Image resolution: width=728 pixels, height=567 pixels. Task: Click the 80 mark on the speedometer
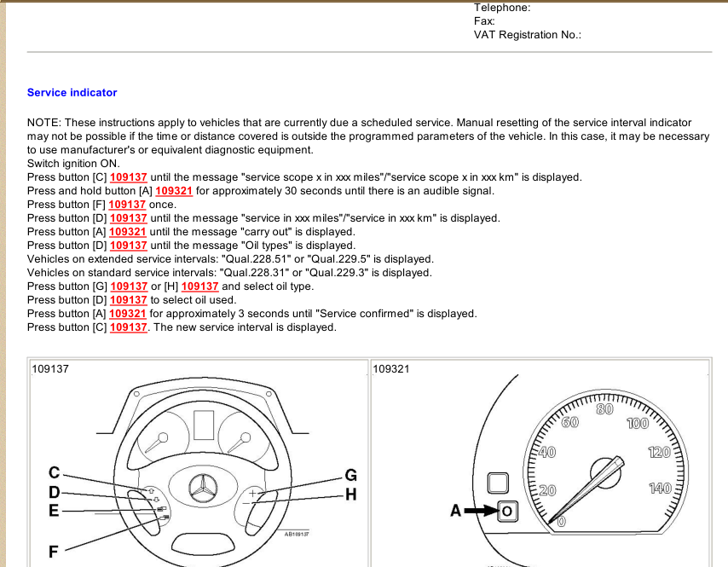[x=604, y=409]
